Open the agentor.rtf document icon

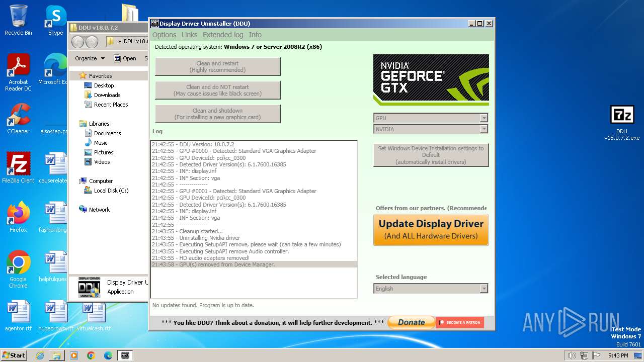click(18, 316)
